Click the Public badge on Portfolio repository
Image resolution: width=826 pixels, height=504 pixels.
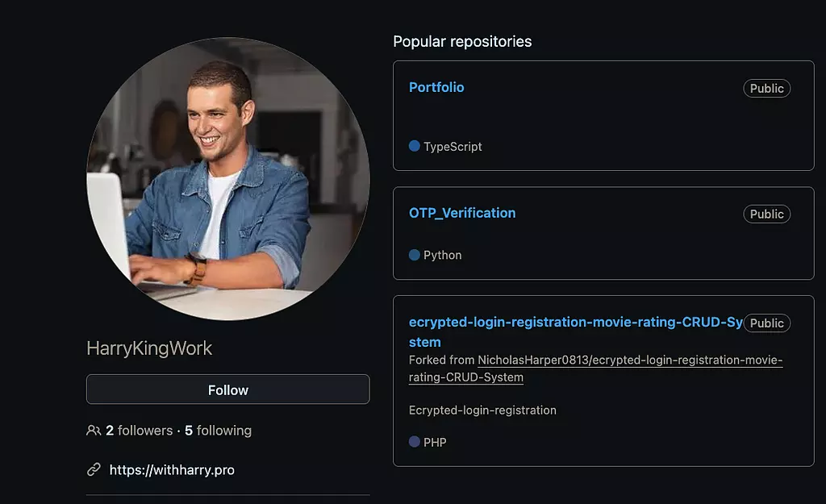coord(766,89)
